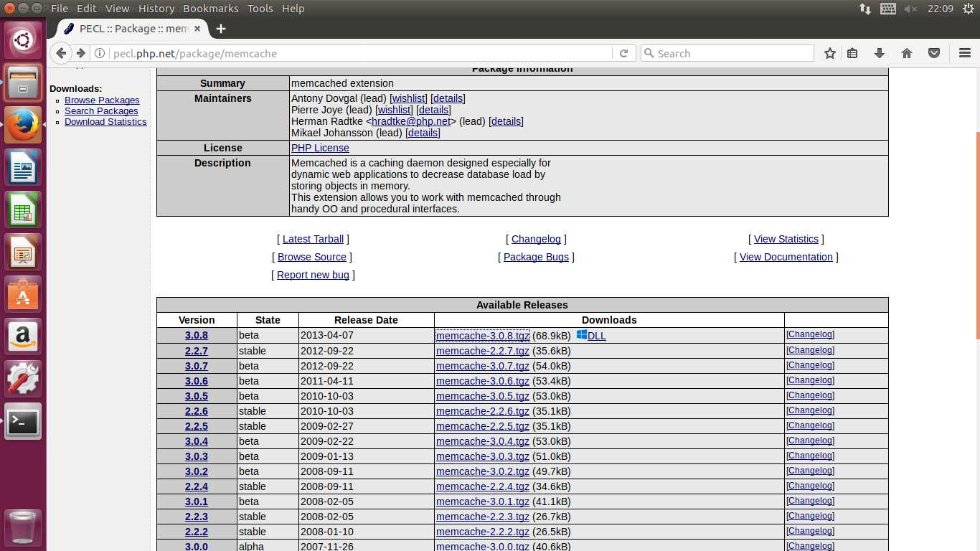Viewport: 980px width, 551px height.
Task: Open the History menu
Action: point(156,9)
